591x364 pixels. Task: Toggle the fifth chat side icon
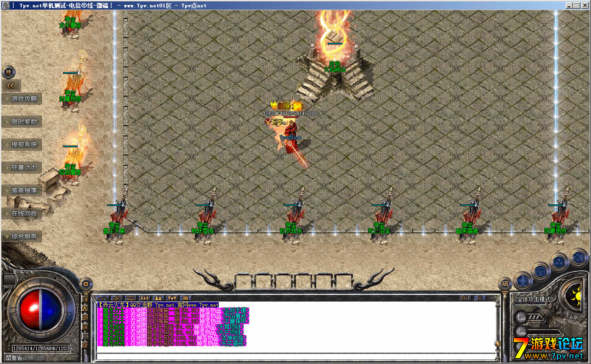(x=85, y=336)
